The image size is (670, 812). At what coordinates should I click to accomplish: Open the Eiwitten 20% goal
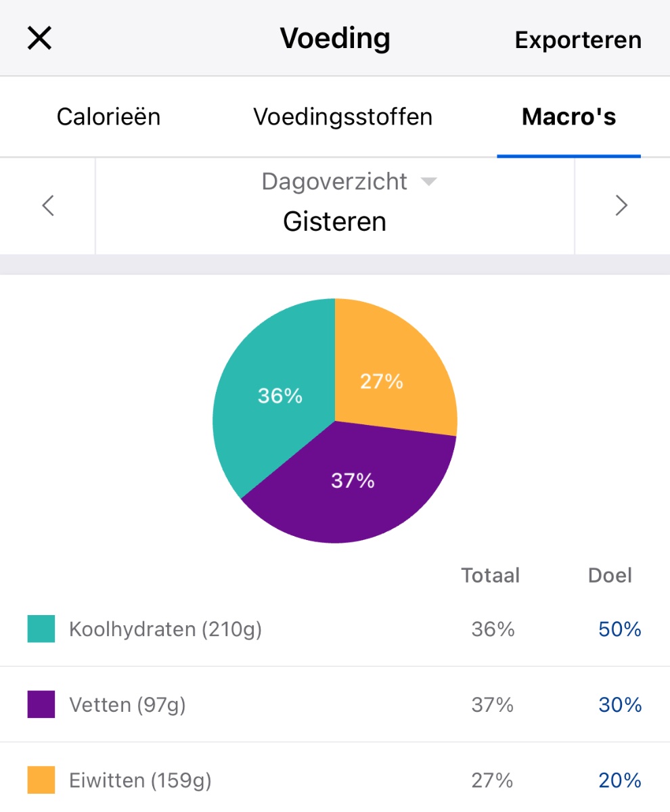coord(619,782)
